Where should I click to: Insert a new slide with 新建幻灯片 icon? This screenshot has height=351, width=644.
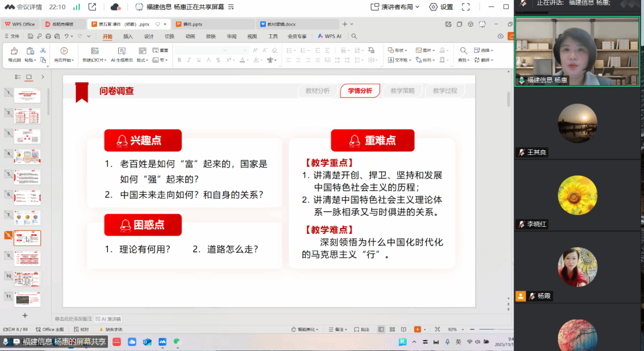tap(94, 55)
